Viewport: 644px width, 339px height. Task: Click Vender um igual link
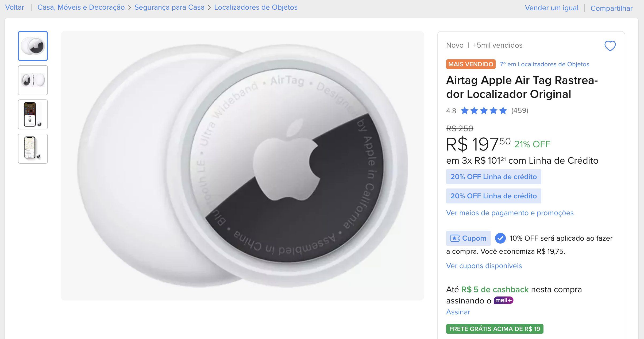pyautogui.click(x=552, y=8)
